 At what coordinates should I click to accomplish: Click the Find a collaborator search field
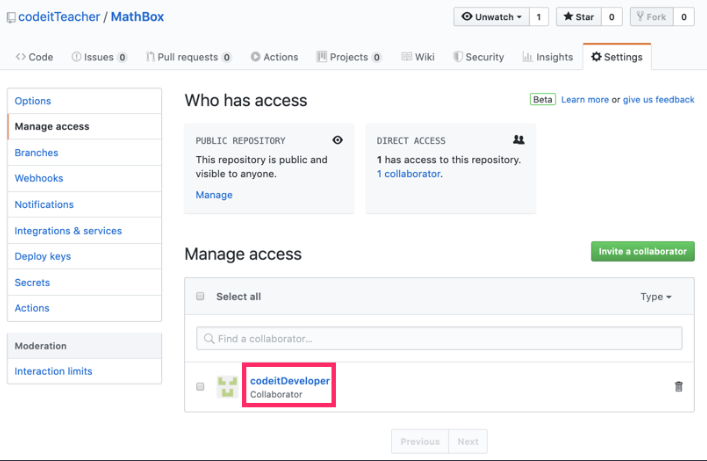tap(439, 338)
